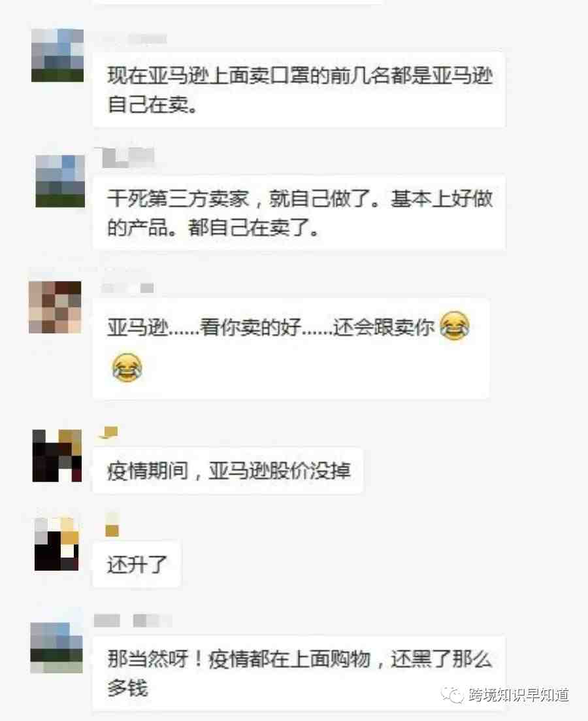Screen dimensions: 588x721
Task: Click the 干死第三方卖家 message bubble
Action: click(299, 213)
